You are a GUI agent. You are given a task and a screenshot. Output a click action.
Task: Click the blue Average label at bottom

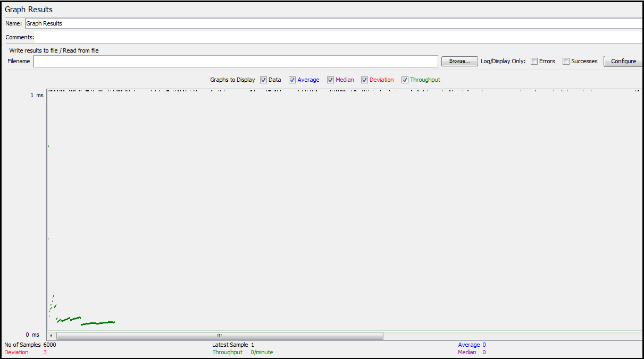pos(469,345)
